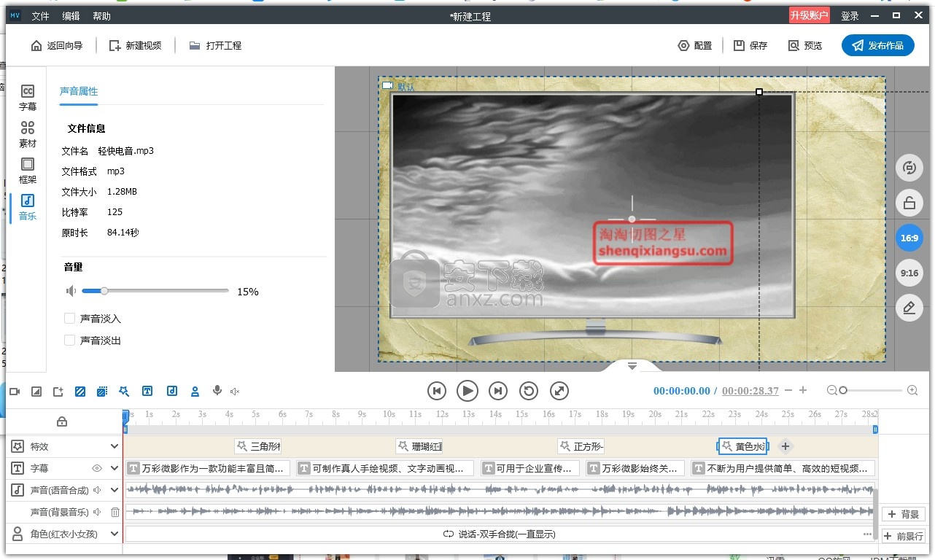Click the rotate camera round button
The image size is (935, 560).
[x=909, y=168]
